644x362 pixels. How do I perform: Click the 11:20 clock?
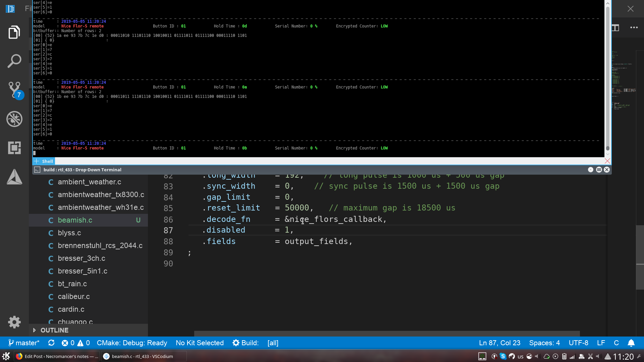(623, 357)
